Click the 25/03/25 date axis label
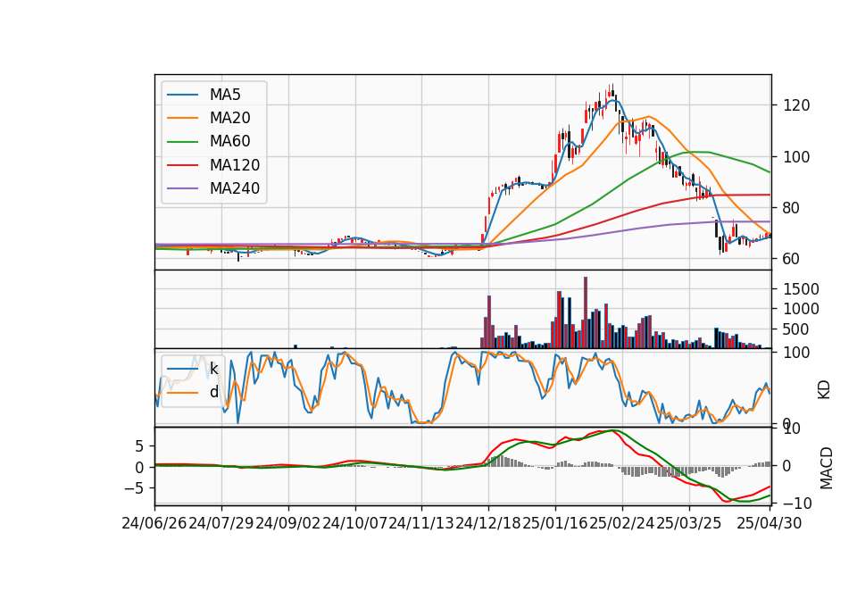857x616 pixels. 688,523
